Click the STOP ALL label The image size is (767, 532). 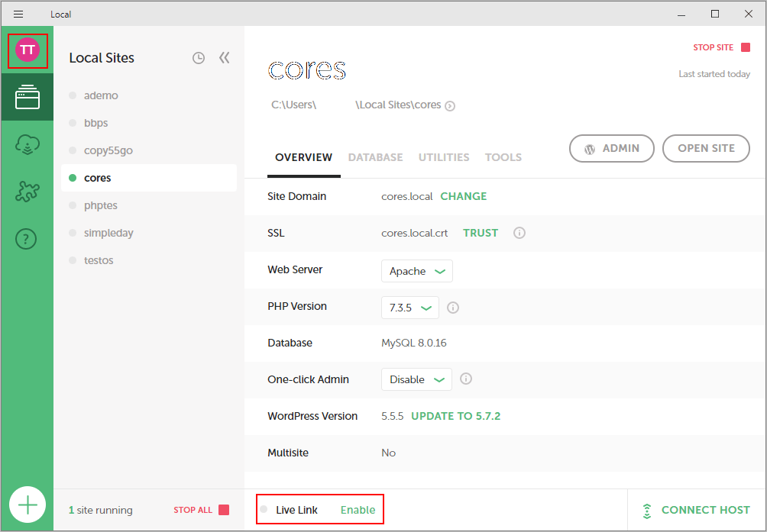click(x=193, y=510)
